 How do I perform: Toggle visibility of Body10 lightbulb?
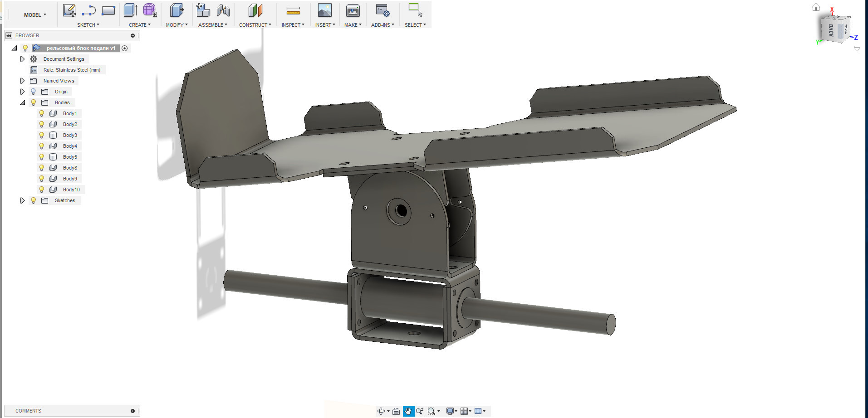(x=42, y=190)
